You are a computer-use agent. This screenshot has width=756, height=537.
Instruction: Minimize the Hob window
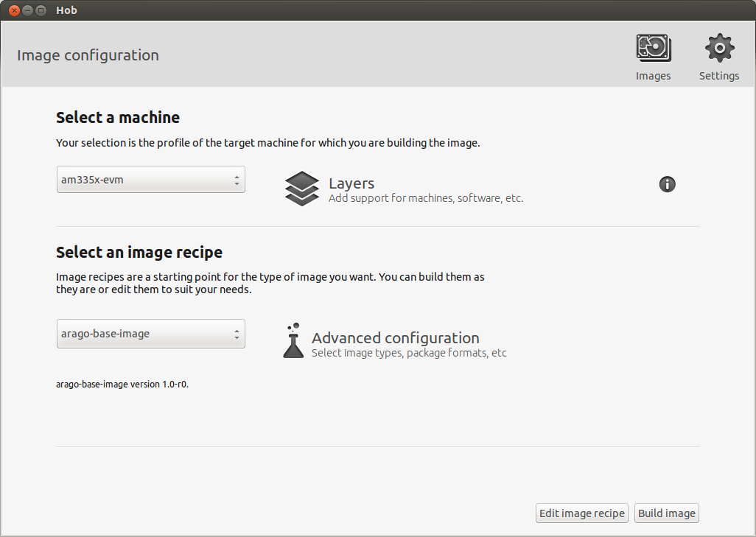tap(27, 10)
